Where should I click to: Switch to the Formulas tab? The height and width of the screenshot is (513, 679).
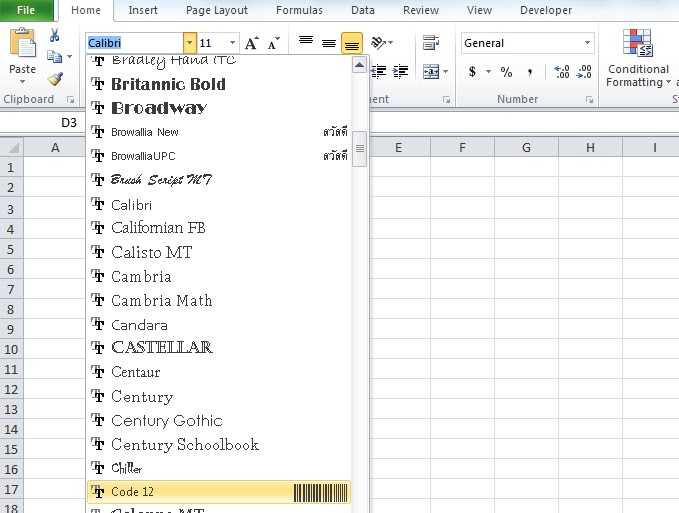(x=299, y=10)
